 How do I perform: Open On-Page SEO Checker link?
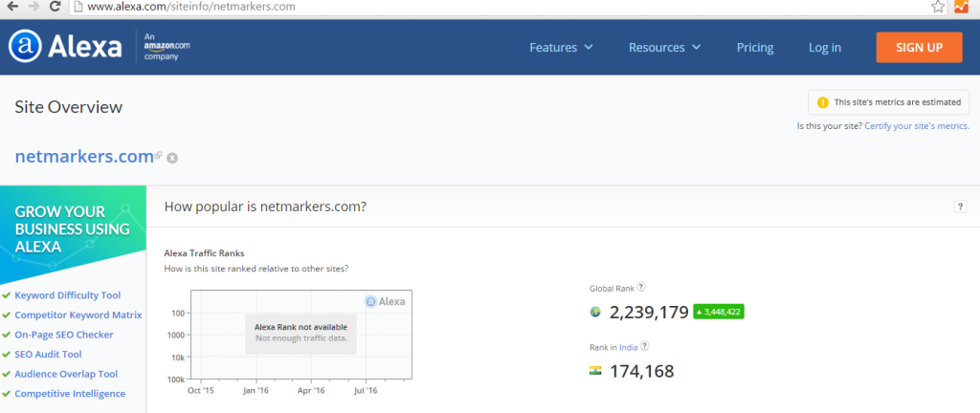(64, 335)
